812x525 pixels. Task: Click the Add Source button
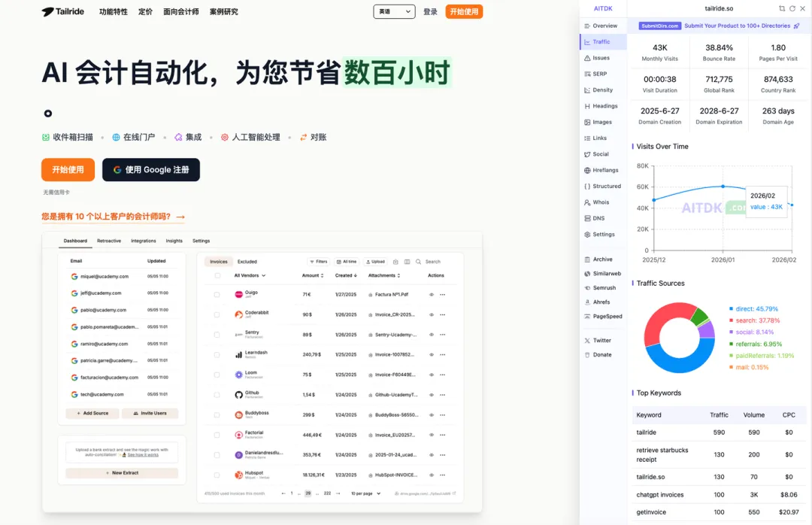point(92,413)
